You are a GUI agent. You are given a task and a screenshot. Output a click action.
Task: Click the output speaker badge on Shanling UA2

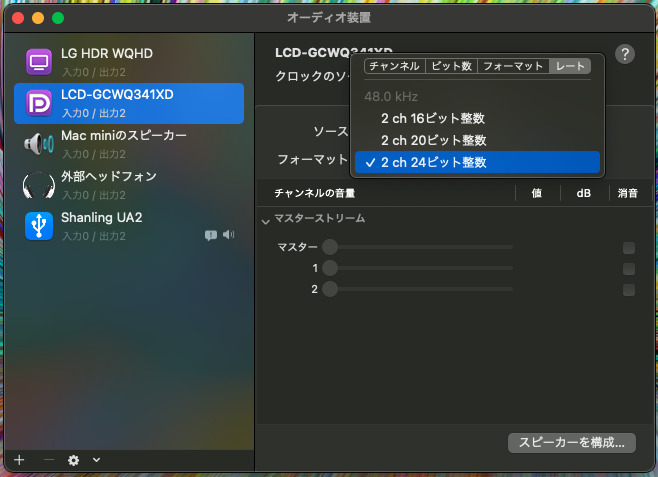click(229, 235)
